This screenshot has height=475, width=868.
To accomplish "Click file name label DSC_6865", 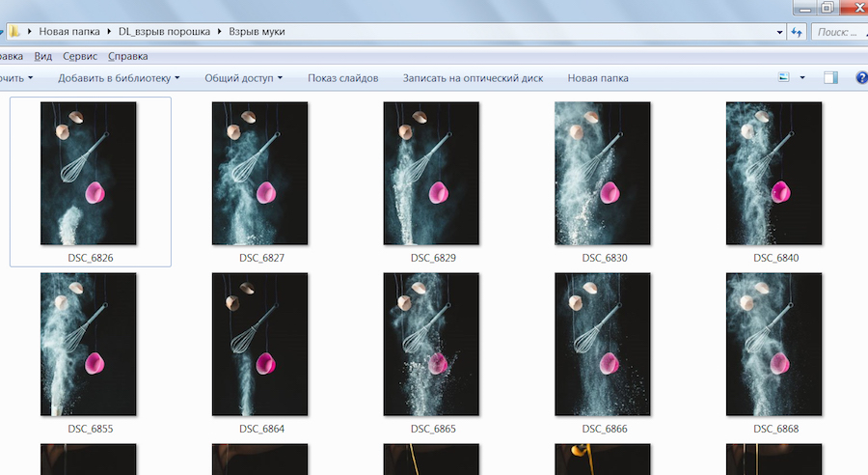I will [x=433, y=429].
